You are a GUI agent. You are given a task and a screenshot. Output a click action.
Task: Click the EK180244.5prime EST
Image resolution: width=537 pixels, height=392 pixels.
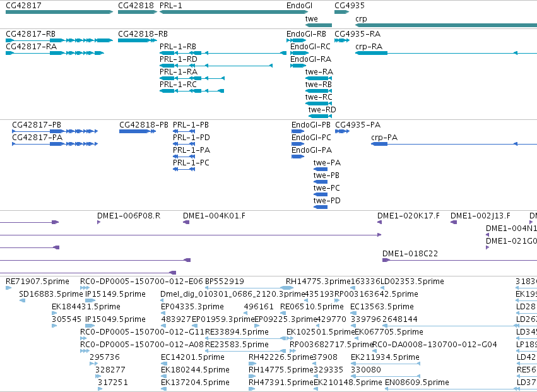[x=163, y=377]
